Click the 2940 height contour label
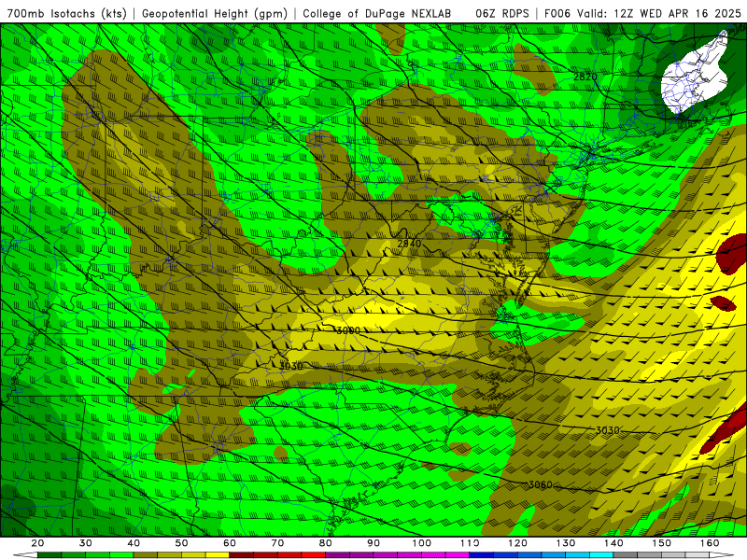The width and height of the screenshot is (747, 560). pyautogui.click(x=409, y=244)
